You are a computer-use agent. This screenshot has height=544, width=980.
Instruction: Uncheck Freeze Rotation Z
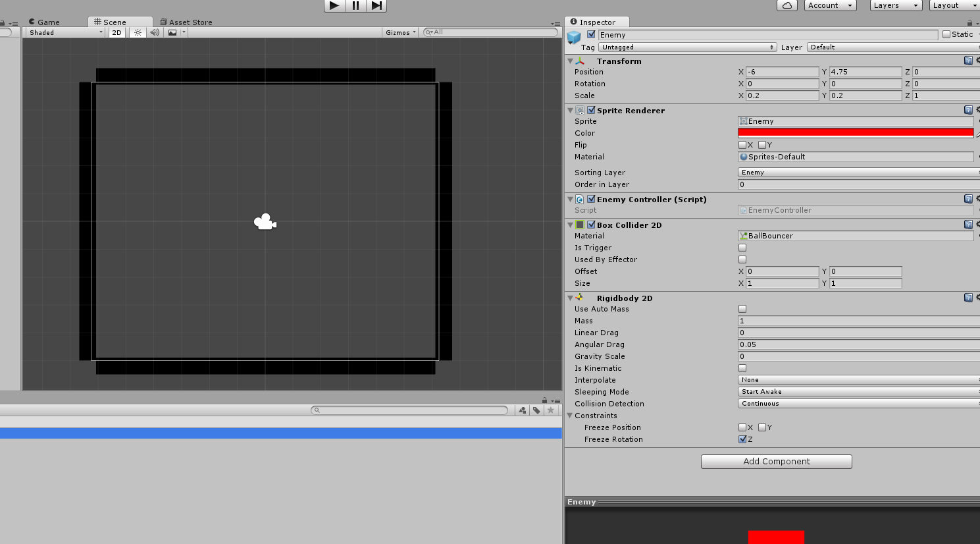click(742, 439)
